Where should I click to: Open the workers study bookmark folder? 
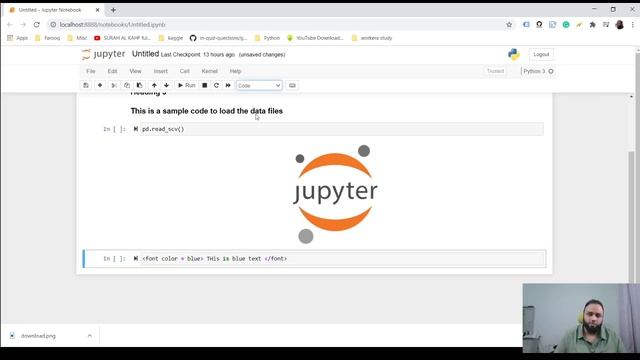[x=372, y=38]
